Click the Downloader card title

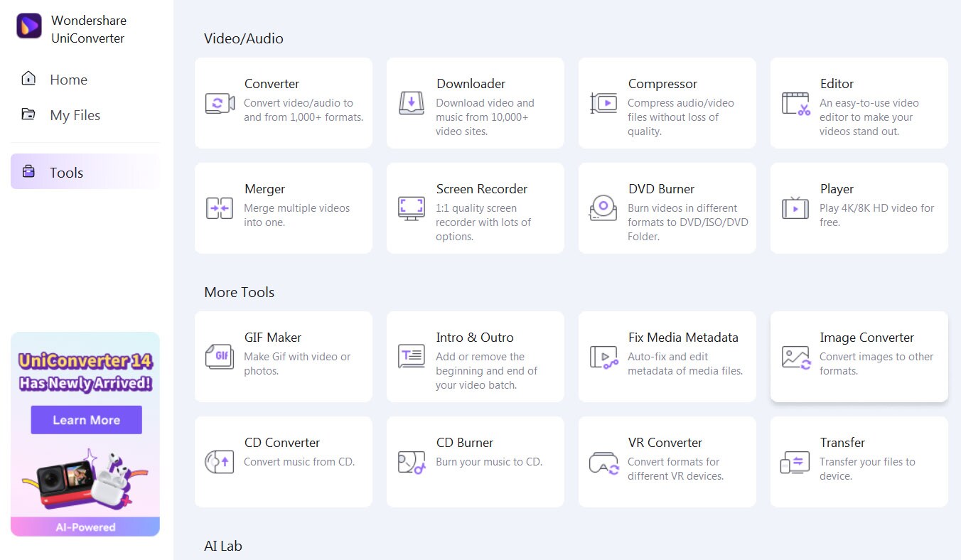click(x=471, y=84)
